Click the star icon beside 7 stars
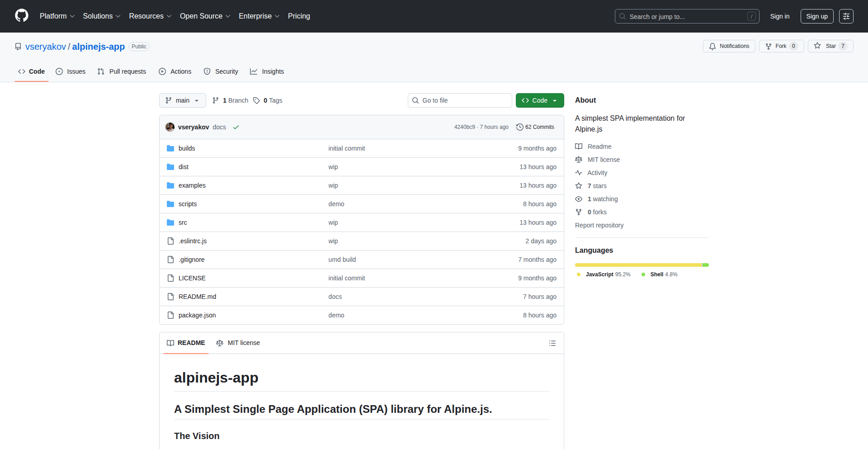This screenshot has width=868, height=449. tap(579, 186)
